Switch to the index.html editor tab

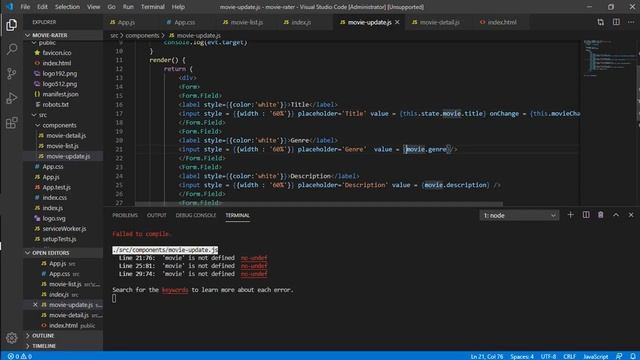tap(502, 22)
